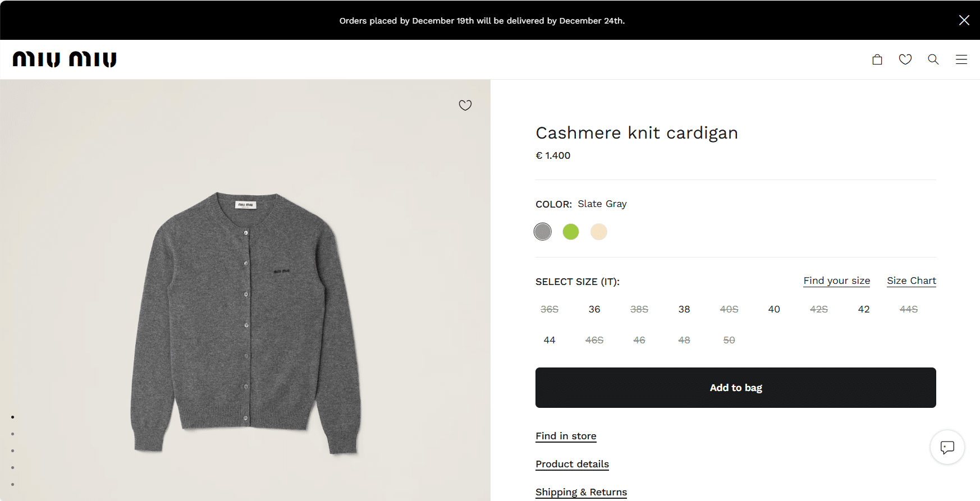The image size is (980, 501).
Task: Select size 36
Action: [594, 309]
